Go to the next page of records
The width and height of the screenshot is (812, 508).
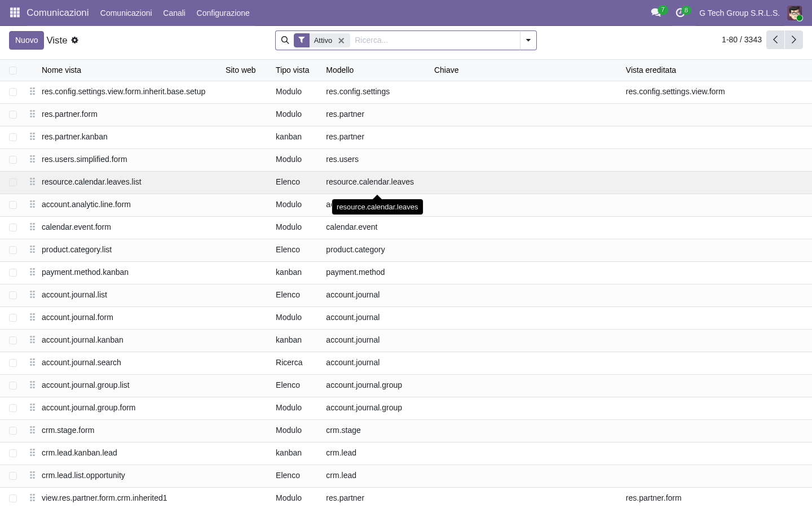click(x=793, y=40)
